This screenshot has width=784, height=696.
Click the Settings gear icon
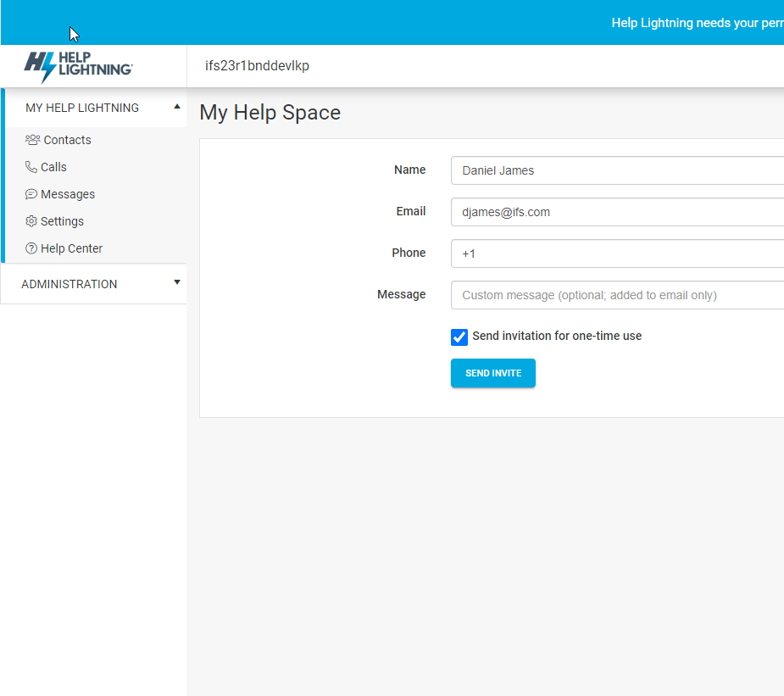point(31,221)
